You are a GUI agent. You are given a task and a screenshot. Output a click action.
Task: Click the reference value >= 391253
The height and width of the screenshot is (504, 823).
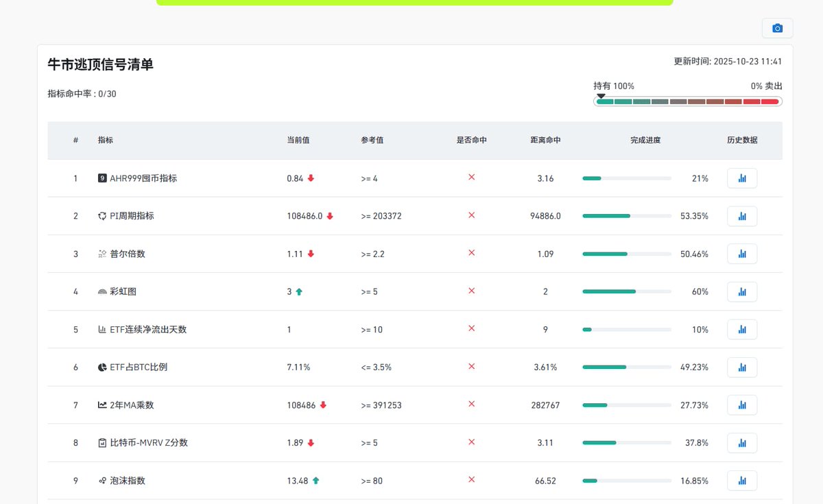coord(381,405)
